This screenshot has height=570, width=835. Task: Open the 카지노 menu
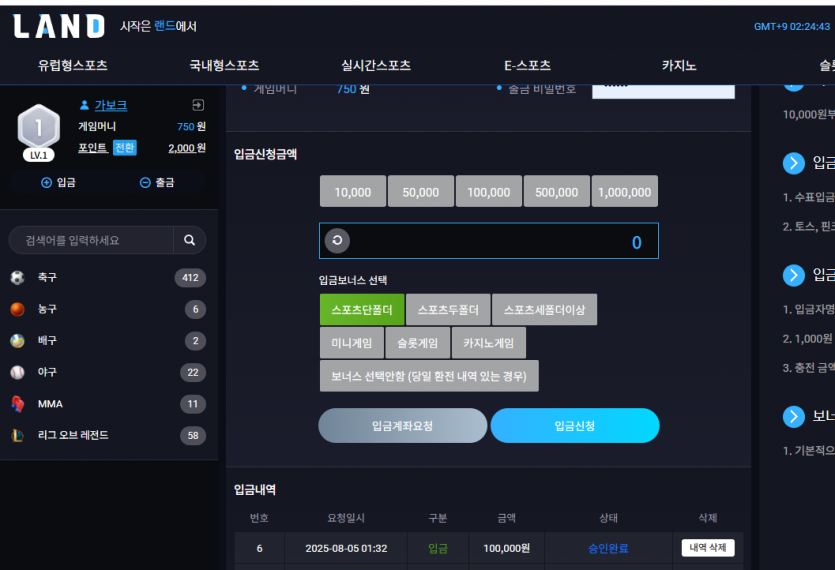pos(679,66)
